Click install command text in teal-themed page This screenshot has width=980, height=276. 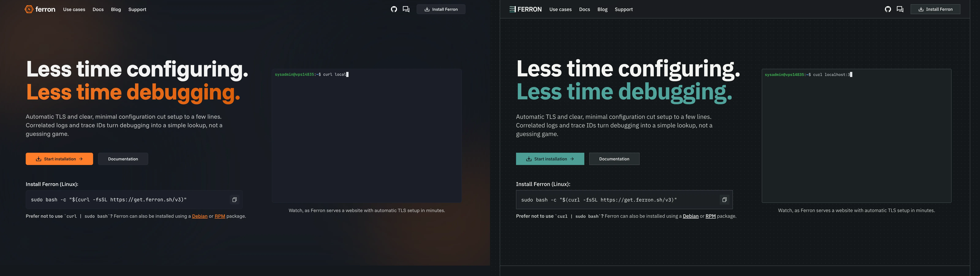coord(599,200)
